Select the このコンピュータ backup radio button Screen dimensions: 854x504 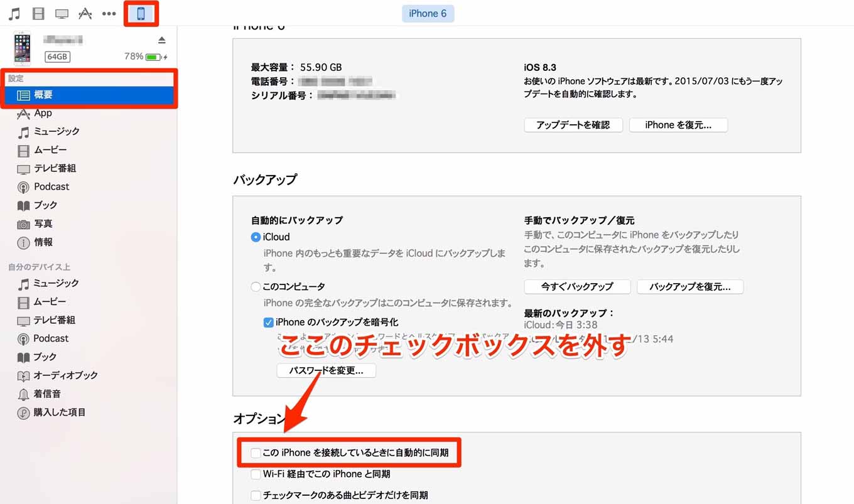click(256, 287)
